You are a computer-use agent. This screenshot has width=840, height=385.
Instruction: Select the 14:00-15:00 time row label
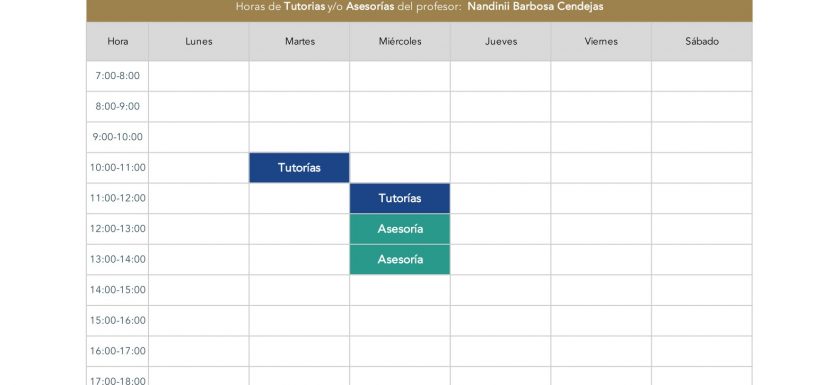click(117, 290)
